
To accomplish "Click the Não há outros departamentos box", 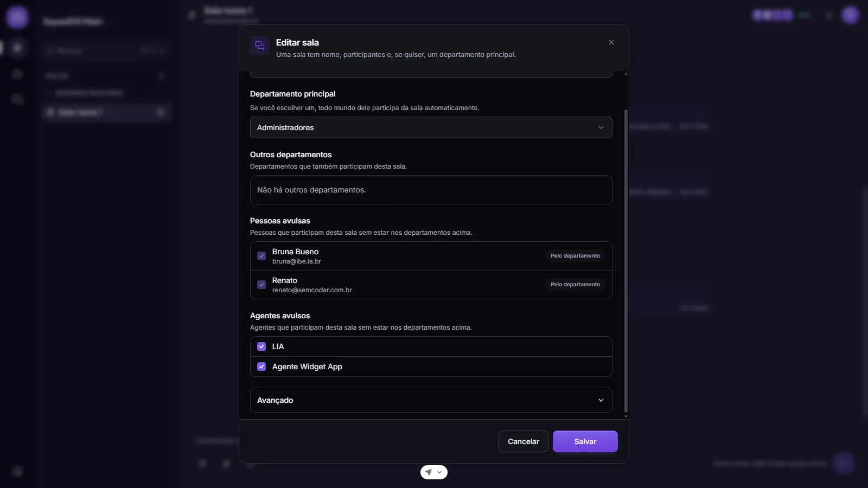I will 431,190.
